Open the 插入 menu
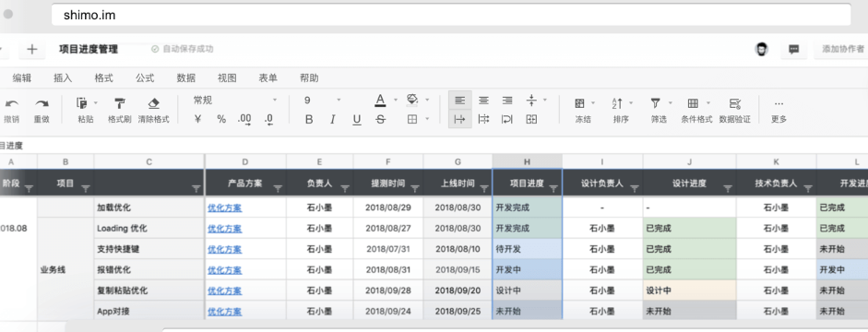 coord(63,78)
